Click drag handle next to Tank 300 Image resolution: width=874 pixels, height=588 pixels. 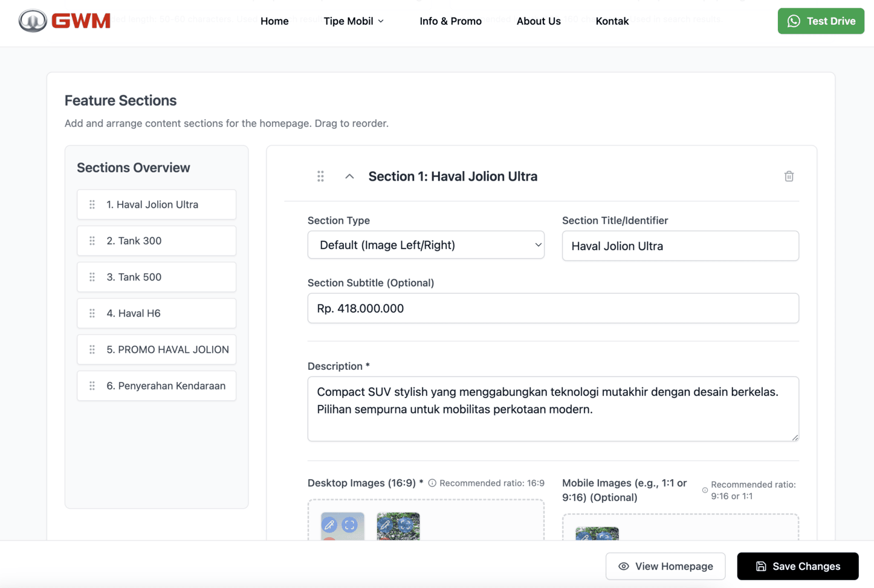[x=92, y=241]
